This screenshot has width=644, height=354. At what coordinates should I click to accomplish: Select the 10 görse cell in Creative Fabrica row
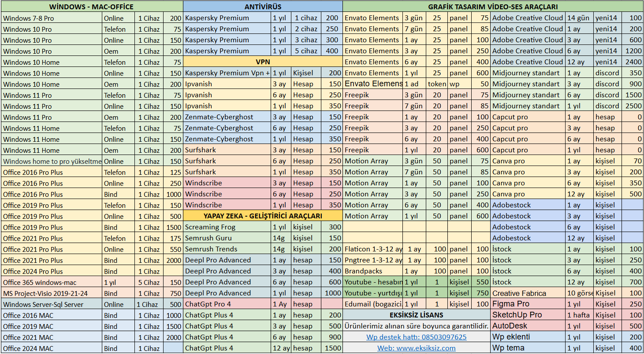579,293
